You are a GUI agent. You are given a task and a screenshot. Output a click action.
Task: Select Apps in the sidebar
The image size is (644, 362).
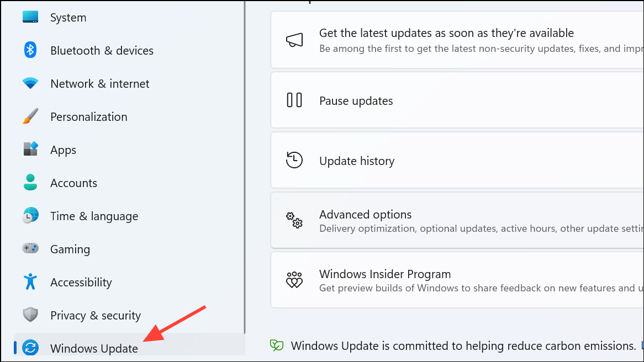62,150
